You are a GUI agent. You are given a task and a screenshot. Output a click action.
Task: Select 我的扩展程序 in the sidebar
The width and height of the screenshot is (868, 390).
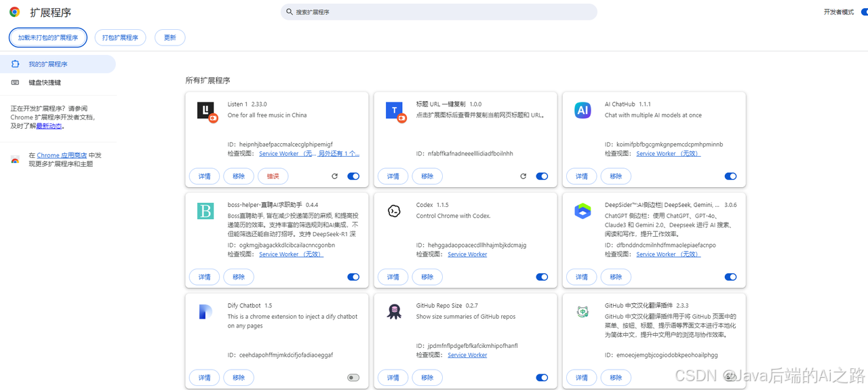[x=58, y=64]
